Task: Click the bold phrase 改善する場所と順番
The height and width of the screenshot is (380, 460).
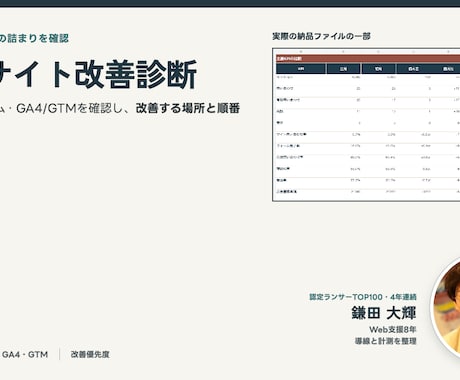Action: (x=188, y=108)
